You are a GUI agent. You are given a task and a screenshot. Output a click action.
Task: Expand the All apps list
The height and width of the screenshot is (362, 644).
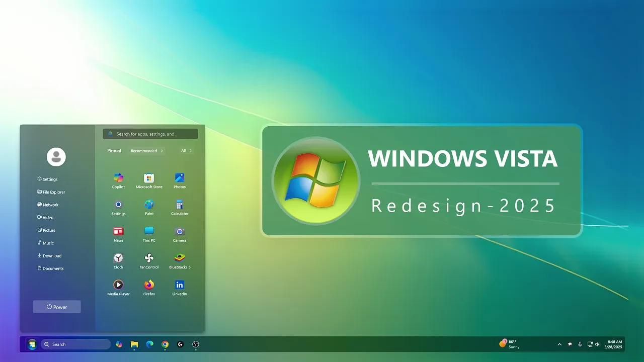[186, 151]
